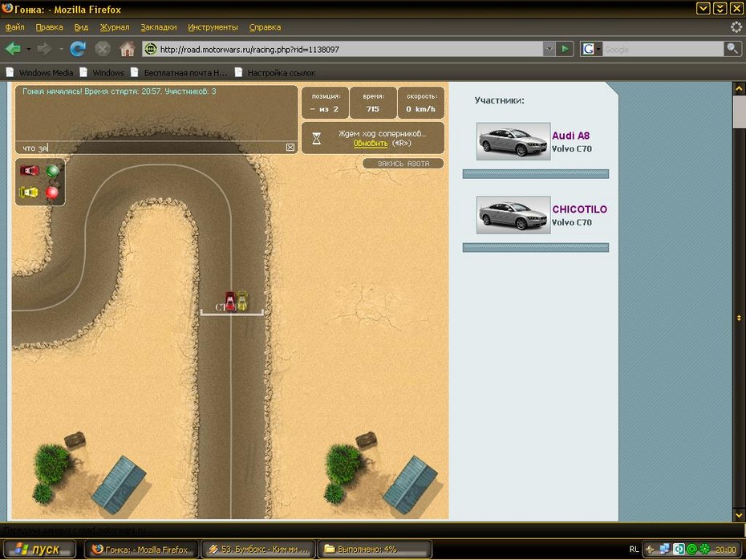The width and height of the screenshot is (746, 560).
Task: Click the page scrollbar down arrow
Action: pyautogui.click(x=739, y=515)
